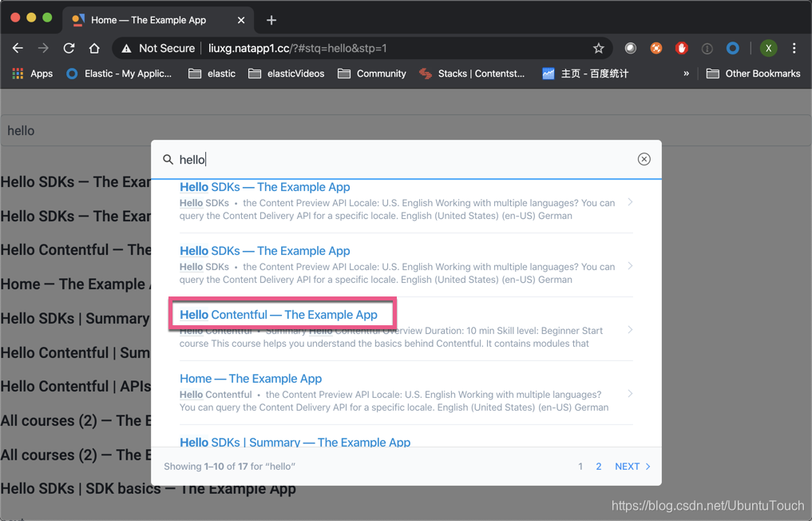Go to results page 1
This screenshot has height=521, width=812.
coord(580,467)
